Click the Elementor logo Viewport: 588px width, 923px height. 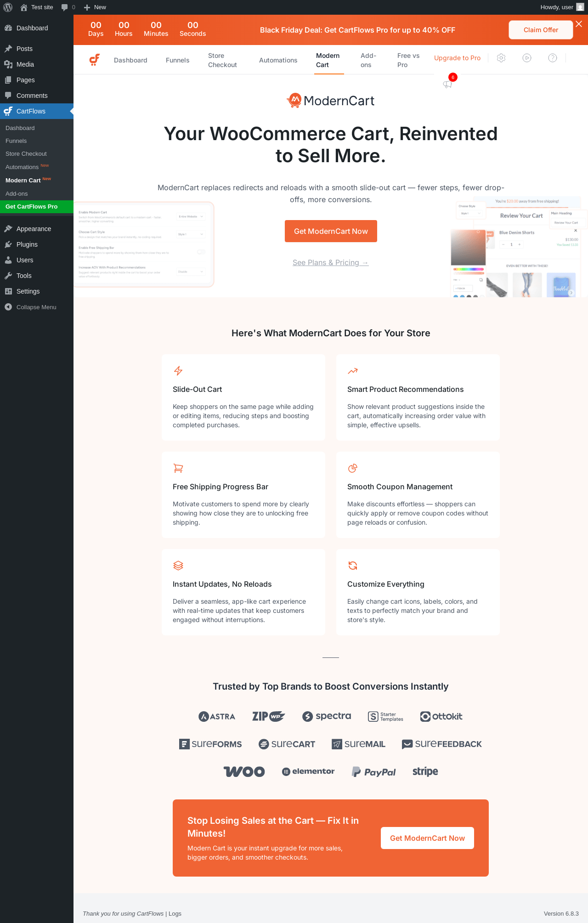click(308, 771)
